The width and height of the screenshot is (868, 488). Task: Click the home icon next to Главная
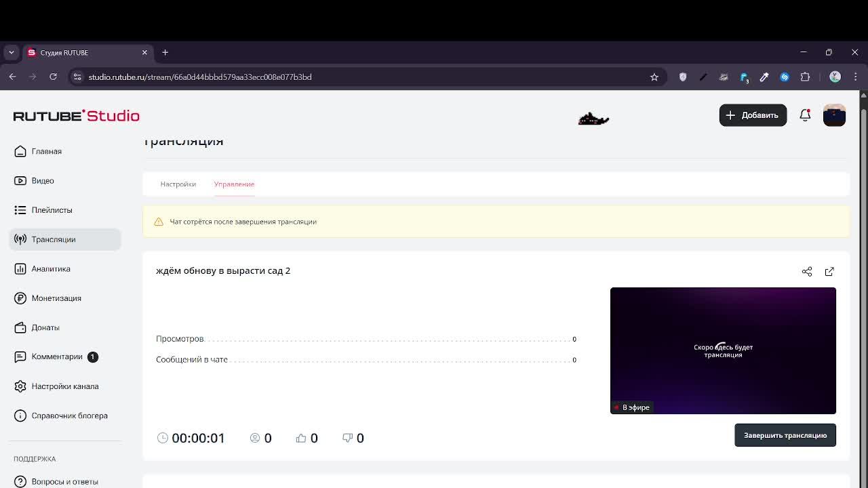pos(20,151)
